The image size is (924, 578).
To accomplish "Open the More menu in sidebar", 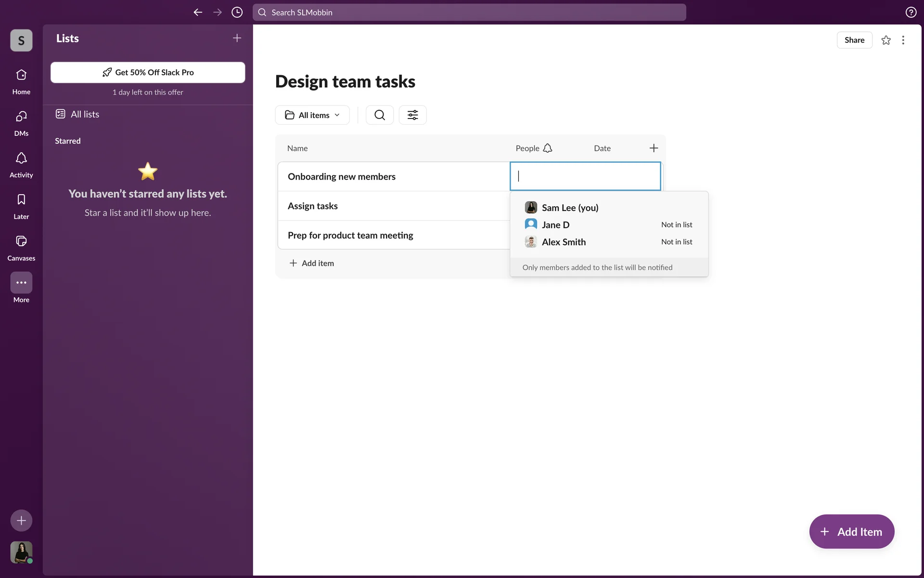I will 21,283.
